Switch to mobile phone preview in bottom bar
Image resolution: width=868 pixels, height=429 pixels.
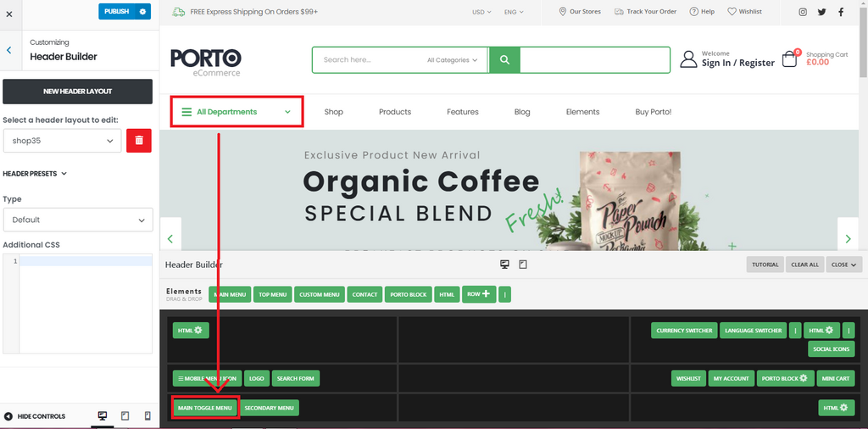pos(147,415)
